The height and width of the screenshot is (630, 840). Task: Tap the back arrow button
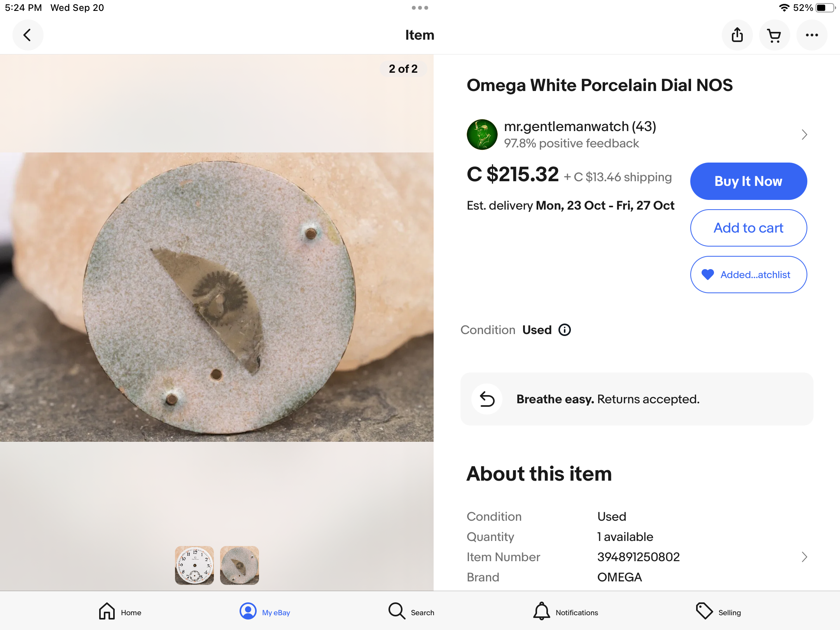point(27,35)
